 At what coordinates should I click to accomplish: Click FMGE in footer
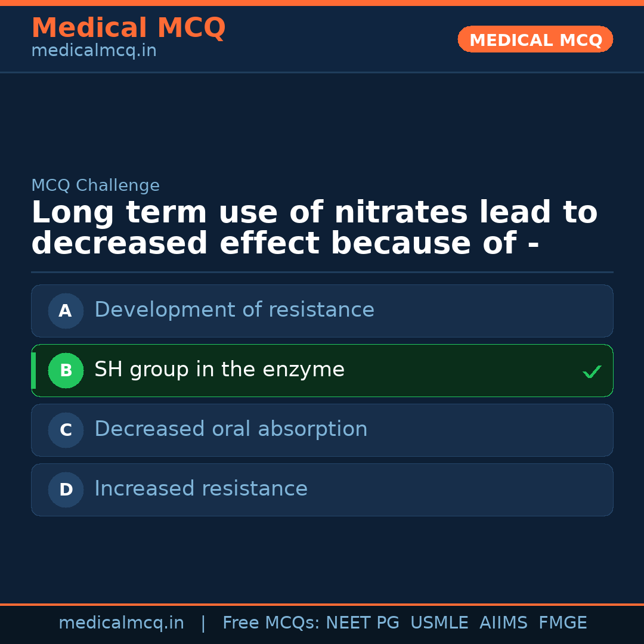[562, 623]
